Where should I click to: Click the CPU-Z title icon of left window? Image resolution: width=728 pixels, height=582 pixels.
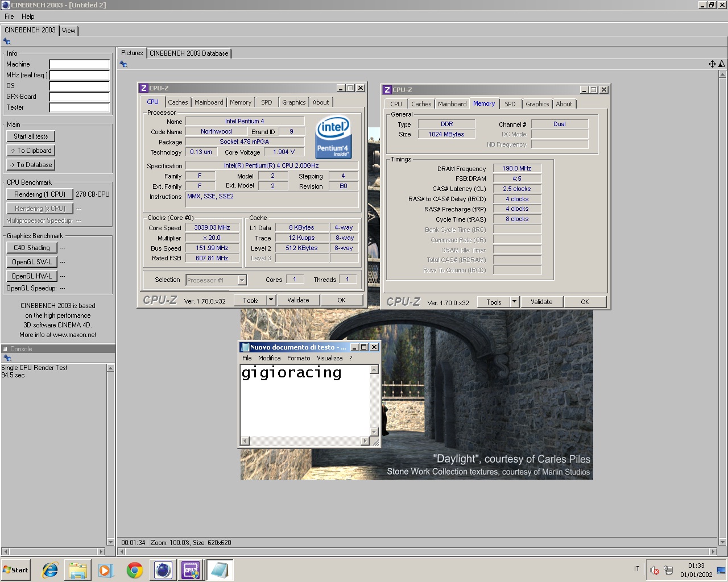tap(144, 88)
